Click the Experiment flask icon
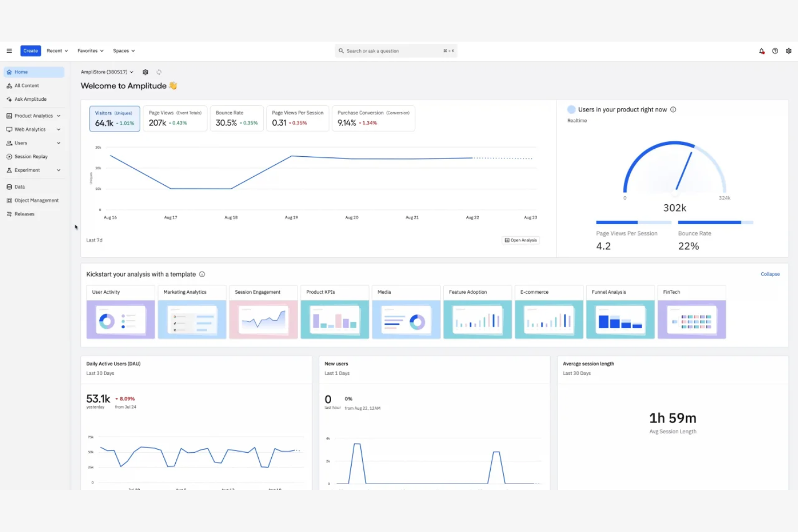 pyautogui.click(x=9, y=170)
